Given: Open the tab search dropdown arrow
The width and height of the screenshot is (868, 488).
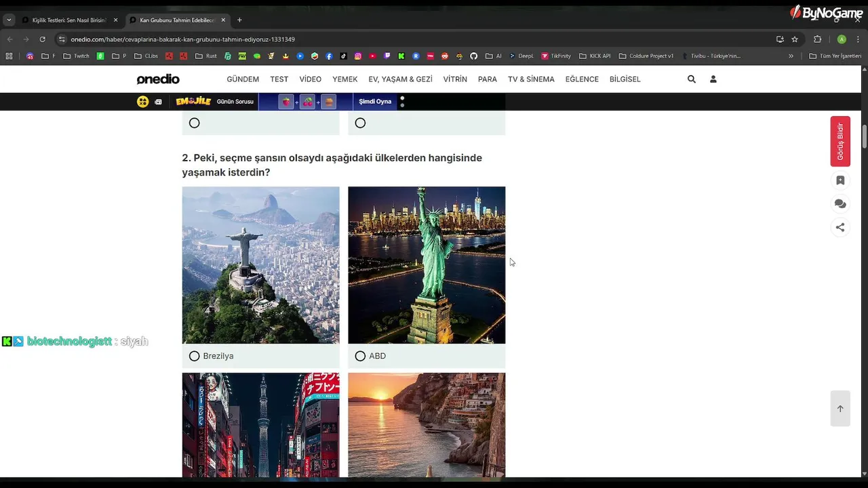Looking at the screenshot, I should 9,20.
